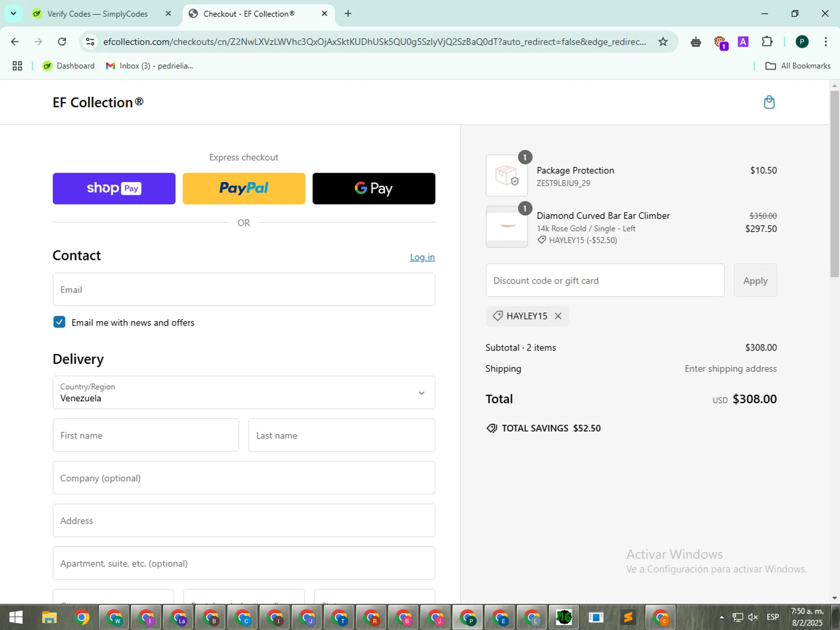Screen dimensions: 840x630
Task: Open a new browser tab
Action: (348, 13)
